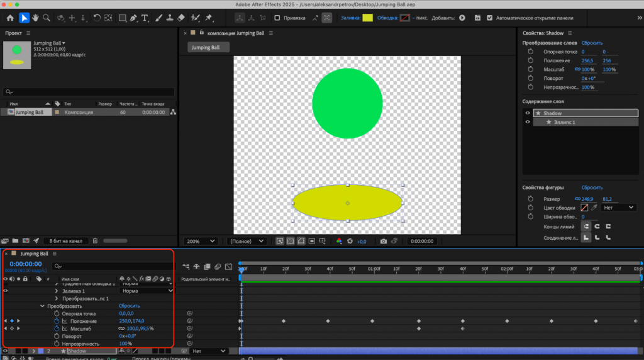Open the channel RGB color icon

tap(339, 241)
